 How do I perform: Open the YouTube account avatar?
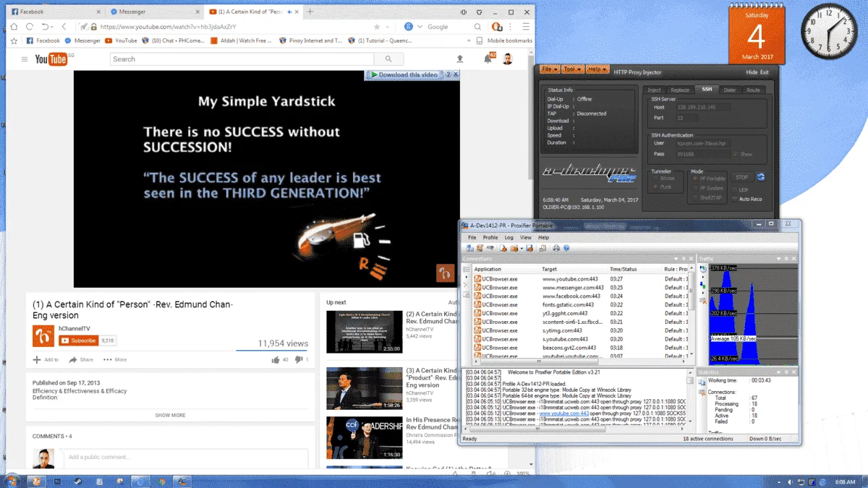[x=508, y=59]
